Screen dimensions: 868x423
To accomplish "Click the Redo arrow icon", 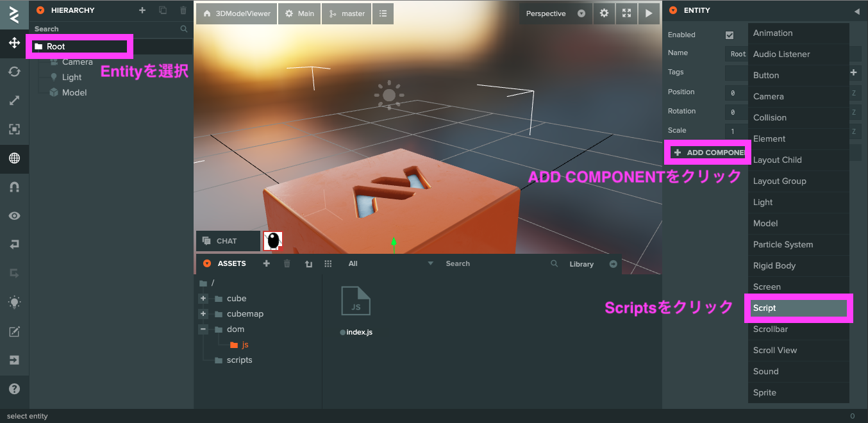I will pos(14,274).
